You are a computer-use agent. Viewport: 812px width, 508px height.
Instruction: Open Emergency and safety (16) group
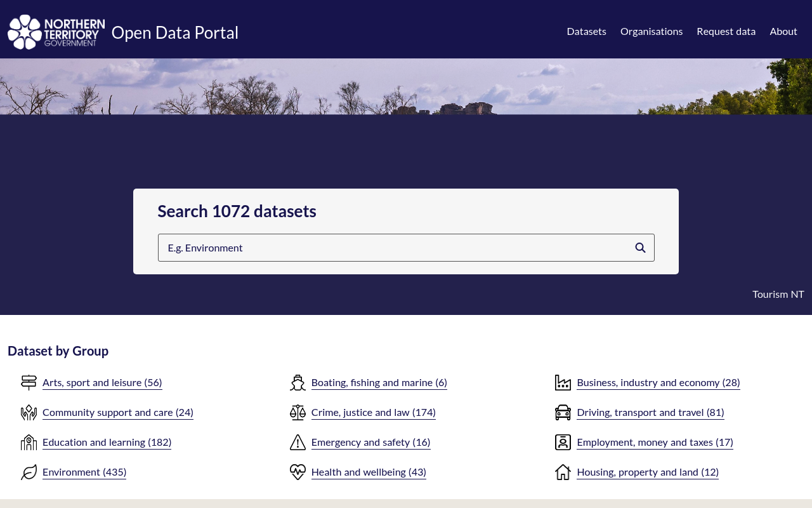(x=371, y=442)
